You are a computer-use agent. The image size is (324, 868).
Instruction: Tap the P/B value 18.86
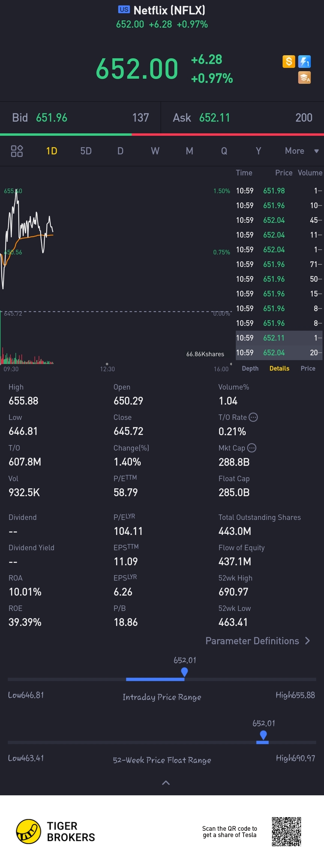[125, 622]
